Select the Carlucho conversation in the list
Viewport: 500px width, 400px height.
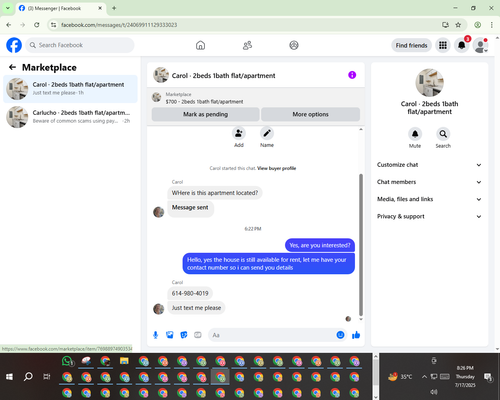pos(70,117)
